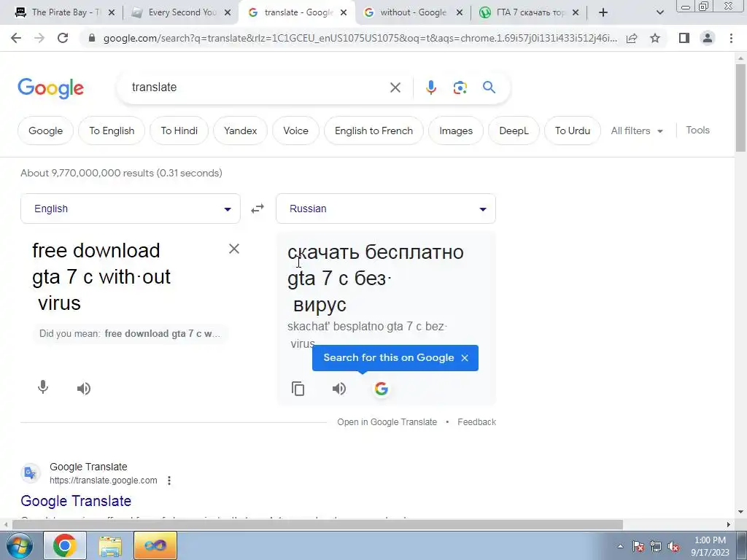Click the address bar URL
Viewport: 747px width, 560px height.
[360, 38]
